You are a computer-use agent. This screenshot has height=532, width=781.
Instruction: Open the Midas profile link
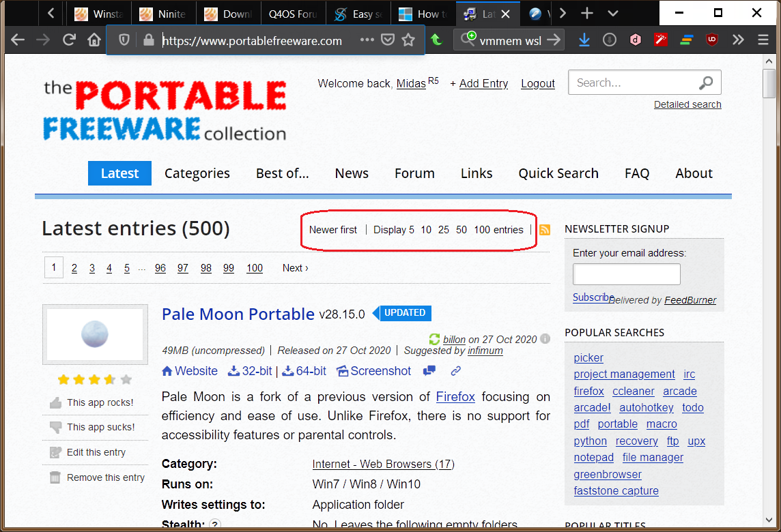click(411, 84)
